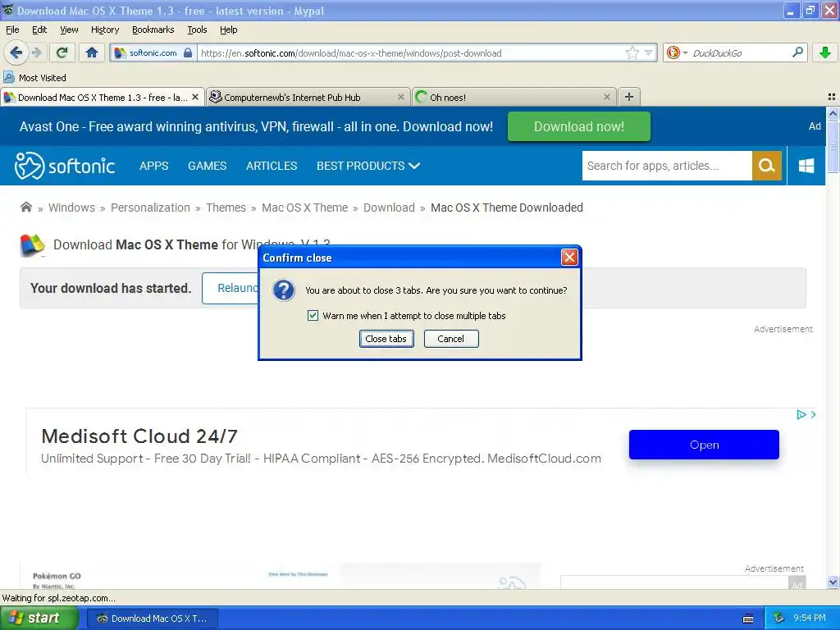Open a new tab with plus button
The width and height of the screenshot is (840, 630).
[629, 97]
